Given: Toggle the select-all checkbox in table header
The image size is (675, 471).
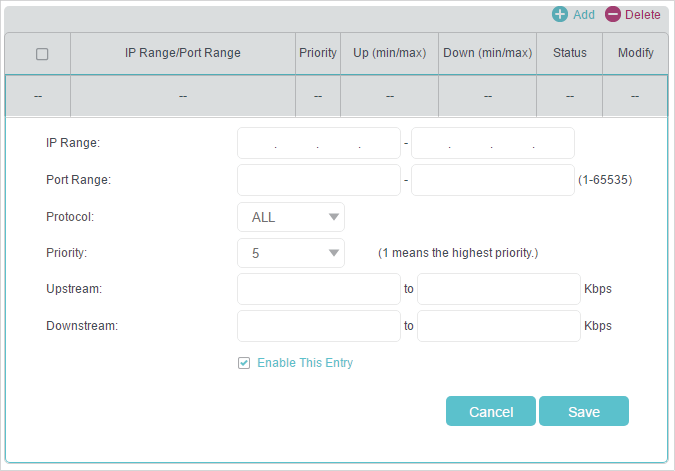Looking at the screenshot, I should tap(42, 54).
